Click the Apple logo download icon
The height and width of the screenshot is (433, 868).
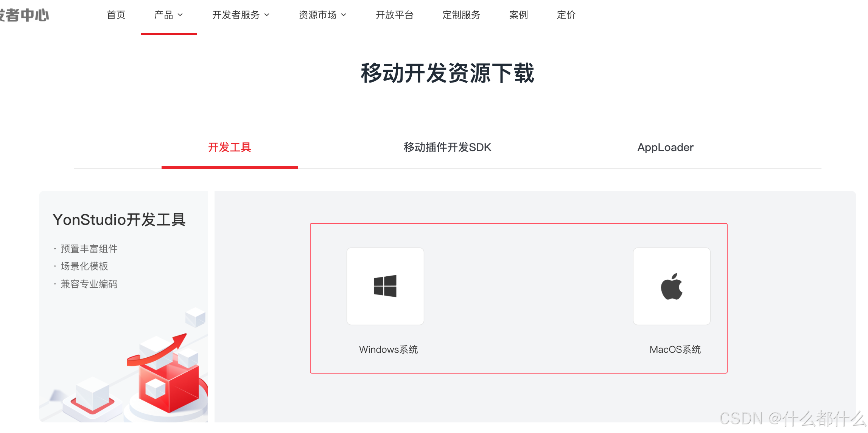click(x=672, y=286)
